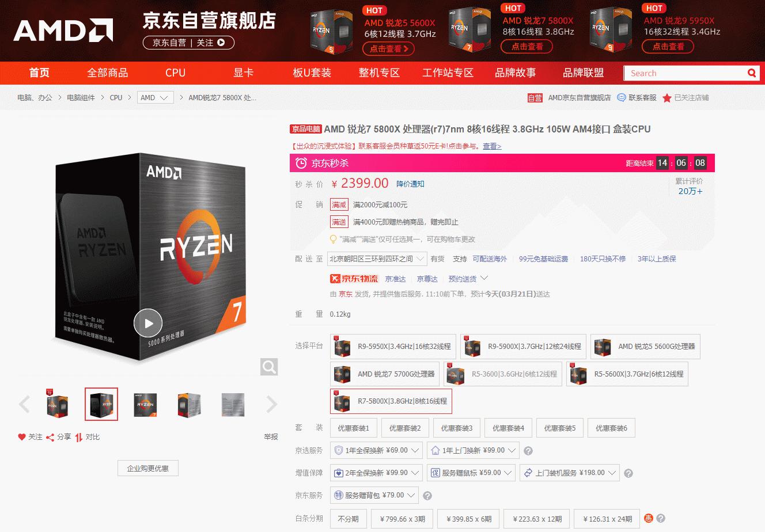Select the R9-5950X platform option
The image size is (765, 532).
click(x=393, y=347)
